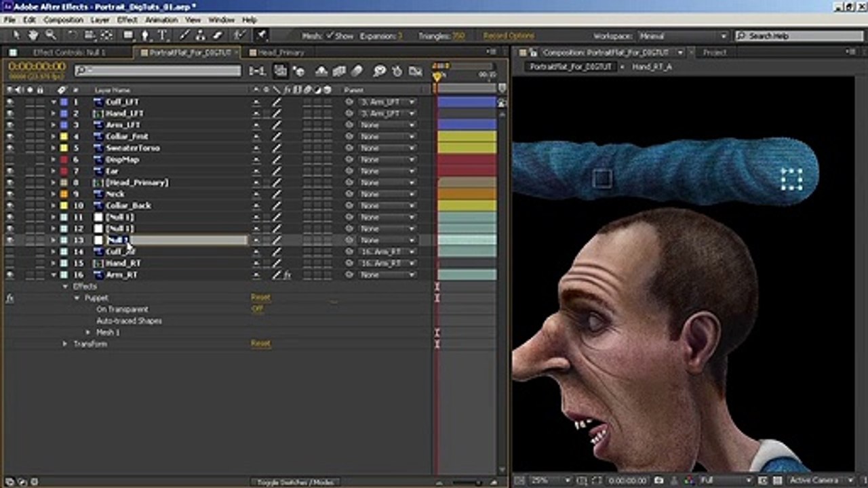
Task: Click the current time indicator marker
Action: click(x=437, y=77)
